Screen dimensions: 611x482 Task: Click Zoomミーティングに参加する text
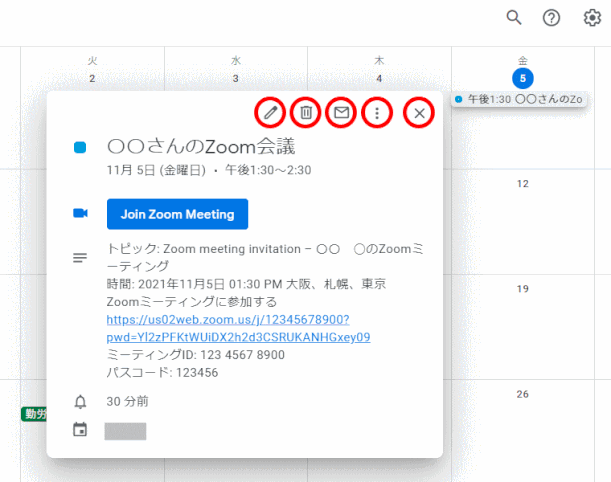[192, 302]
